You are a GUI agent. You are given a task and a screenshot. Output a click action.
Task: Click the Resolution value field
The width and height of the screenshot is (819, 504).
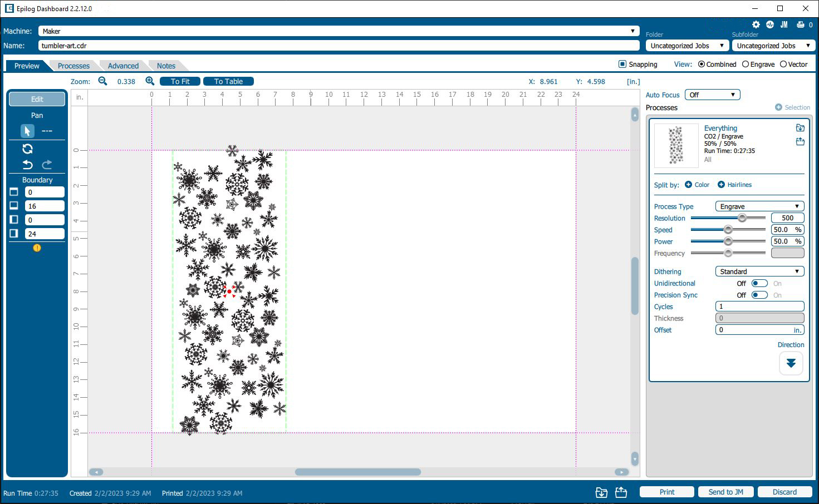tap(787, 218)
